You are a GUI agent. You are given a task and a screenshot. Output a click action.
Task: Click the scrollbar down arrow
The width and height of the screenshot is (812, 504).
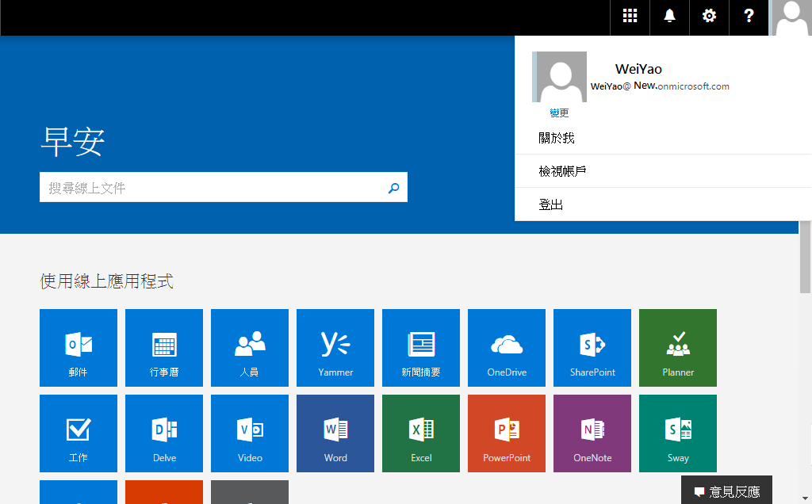click(x=806, y=498)
